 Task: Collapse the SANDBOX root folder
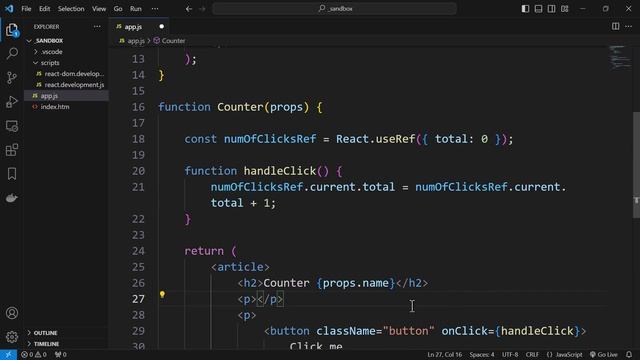point(29,41)
